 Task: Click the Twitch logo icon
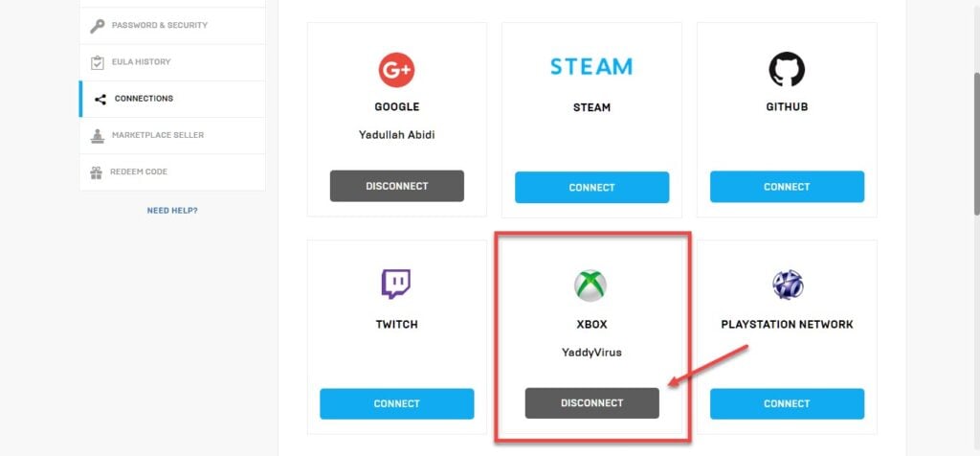[396, 284]
